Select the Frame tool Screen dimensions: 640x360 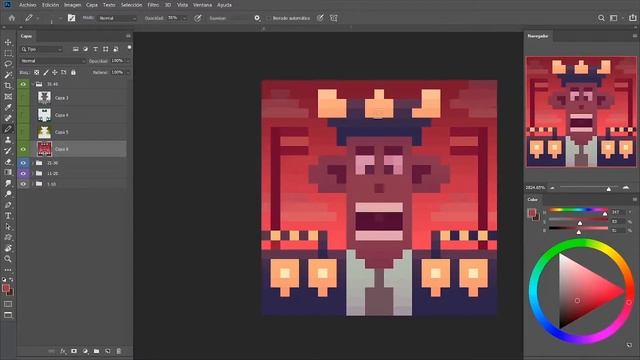pos(8,96)
